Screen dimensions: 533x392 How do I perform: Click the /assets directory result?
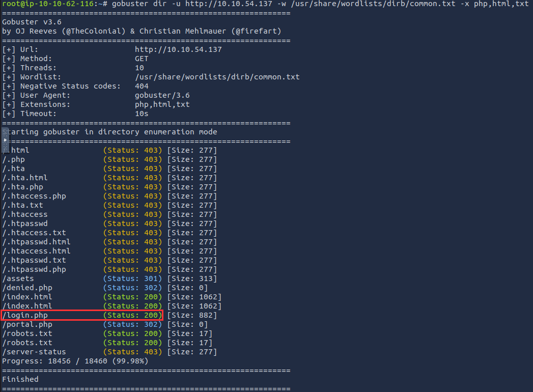point(18,278)
